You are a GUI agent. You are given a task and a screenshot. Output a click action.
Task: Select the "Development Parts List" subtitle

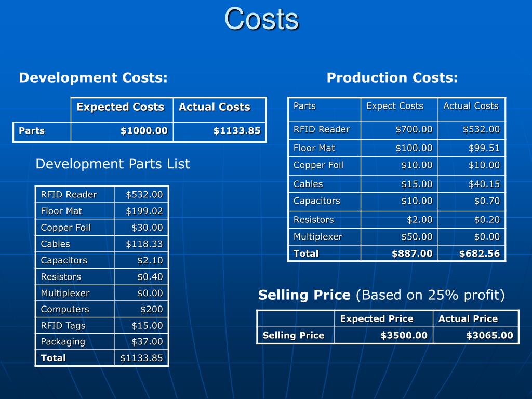click(x=113, y=164)
